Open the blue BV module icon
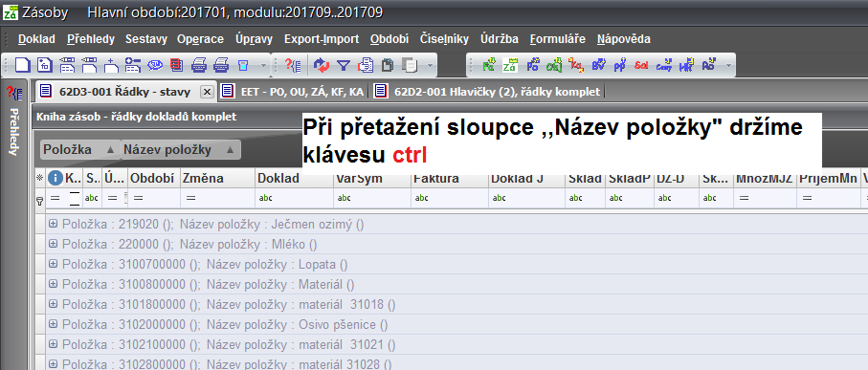This screenshot has height=370, width=868. pyautogui.click(x=598, y=65)
